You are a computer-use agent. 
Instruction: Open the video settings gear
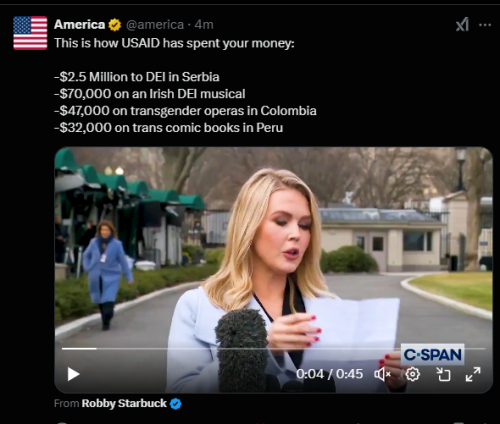click(413, 374)
